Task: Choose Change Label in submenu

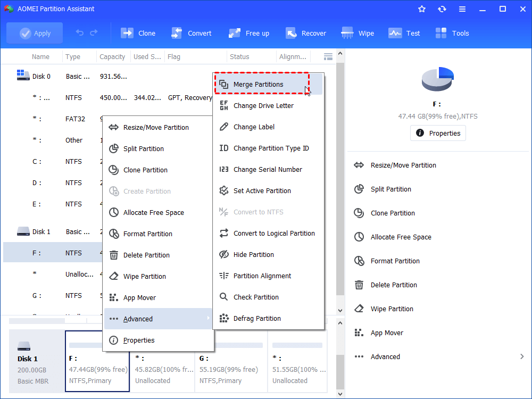Action: click(x=268, y=127)
